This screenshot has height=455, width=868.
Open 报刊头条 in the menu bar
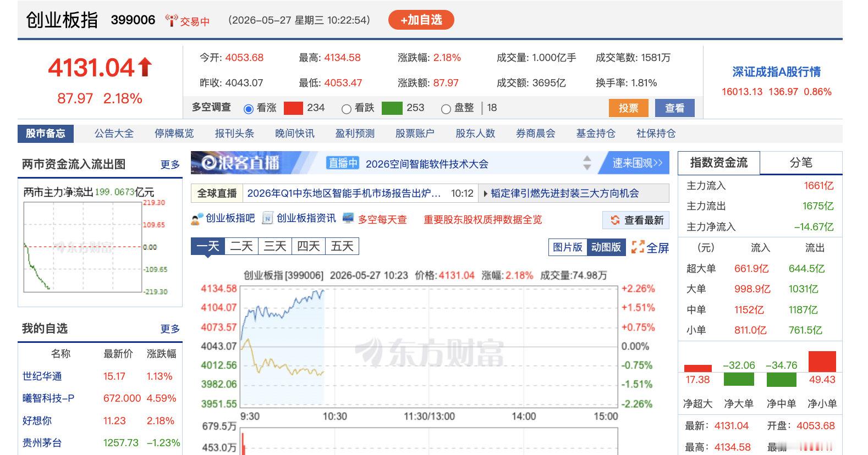[234, 134]
